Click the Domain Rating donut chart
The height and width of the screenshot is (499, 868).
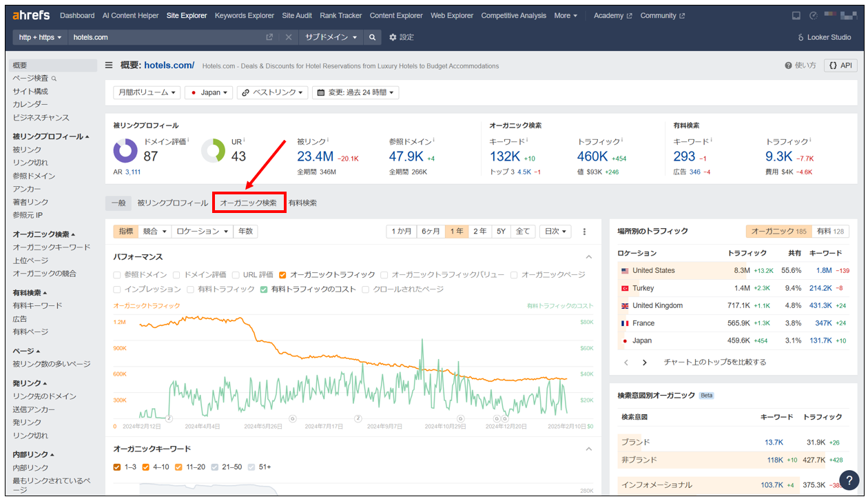point(125,151)
